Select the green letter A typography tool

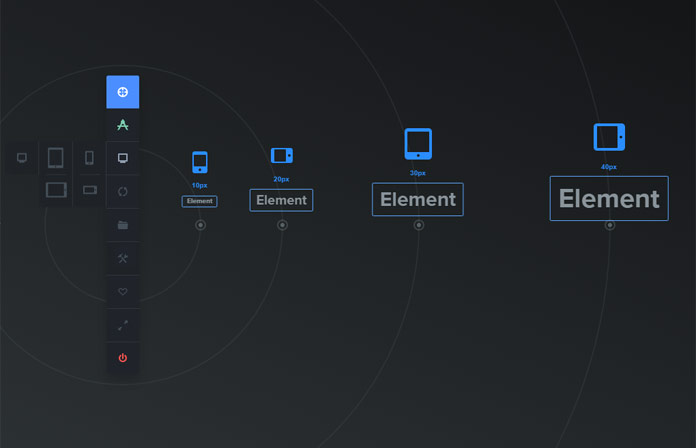point(122,125)
